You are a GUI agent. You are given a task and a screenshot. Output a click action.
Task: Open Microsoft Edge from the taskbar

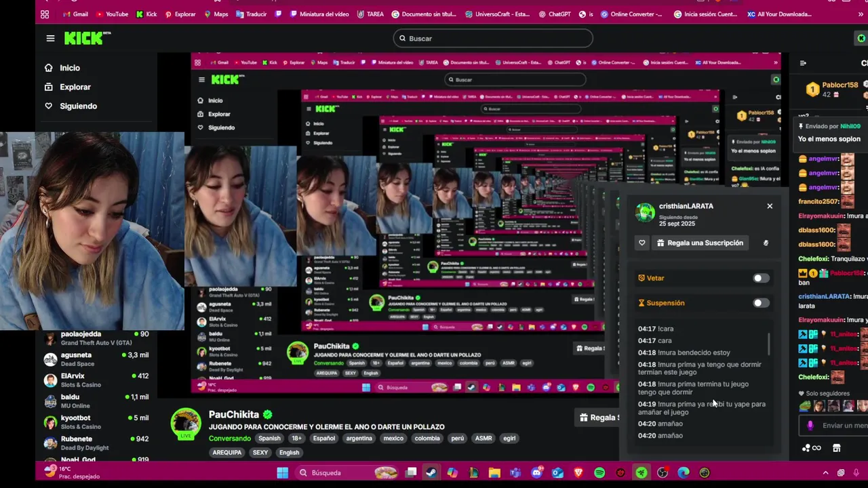tap(684, 472)
